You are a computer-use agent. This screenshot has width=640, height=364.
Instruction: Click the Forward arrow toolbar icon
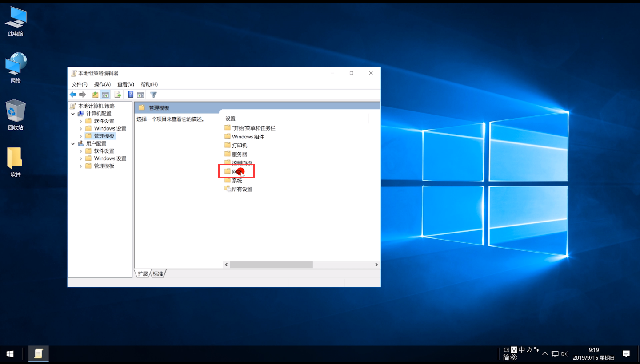[x=83, y=95]
